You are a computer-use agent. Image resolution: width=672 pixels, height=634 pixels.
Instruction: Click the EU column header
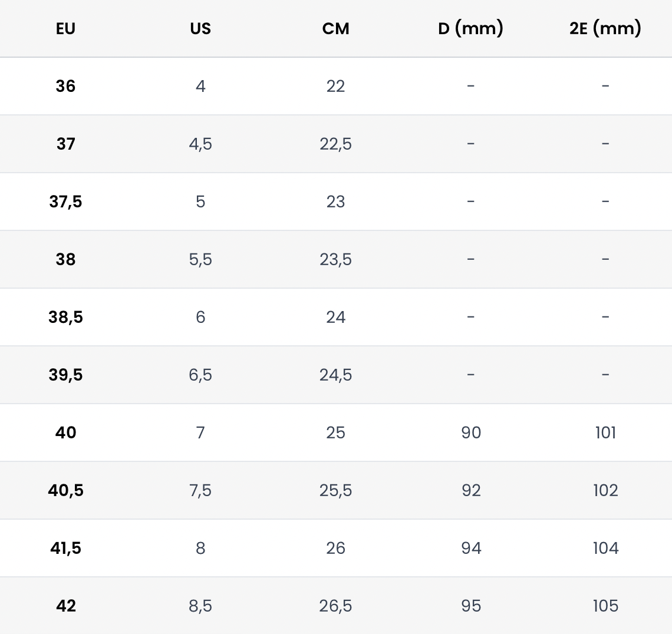point(65,28)
